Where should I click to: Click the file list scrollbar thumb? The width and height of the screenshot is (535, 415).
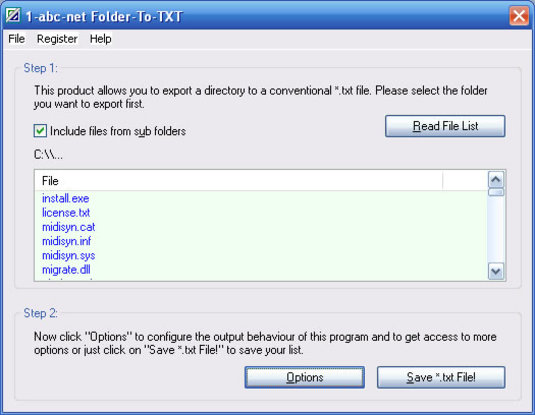(x=496, y=192)
